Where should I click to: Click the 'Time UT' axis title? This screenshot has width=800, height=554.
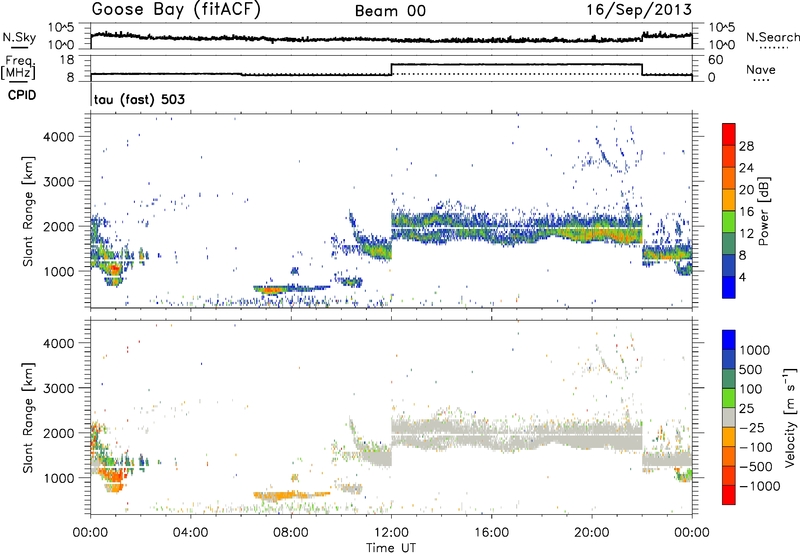click(x=391, y=547)
